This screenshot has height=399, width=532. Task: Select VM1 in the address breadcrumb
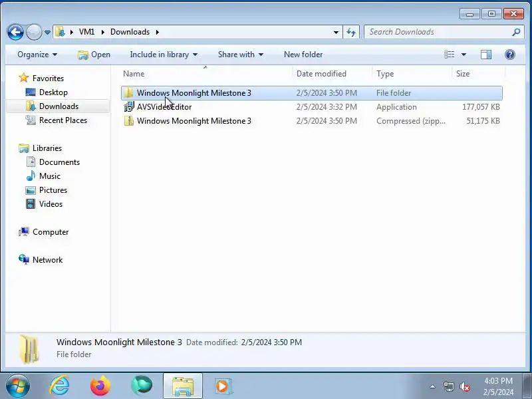[x=87, y=32]
